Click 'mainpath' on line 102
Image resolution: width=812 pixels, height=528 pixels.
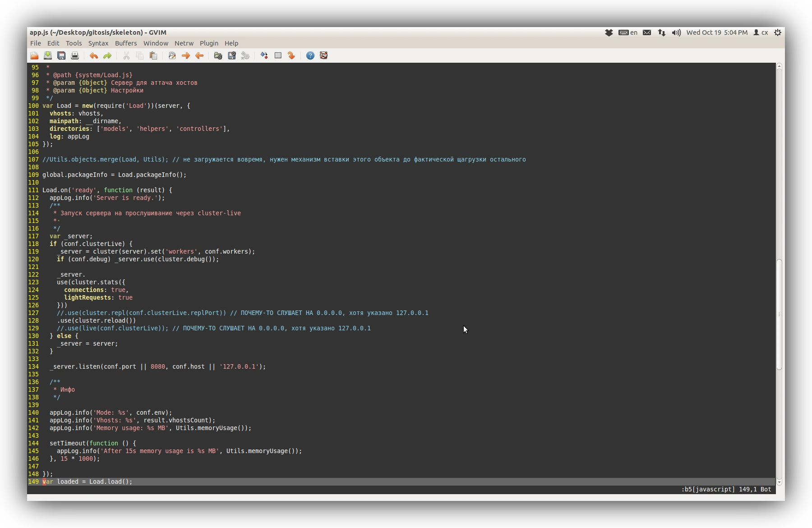(x=64, y=121)
